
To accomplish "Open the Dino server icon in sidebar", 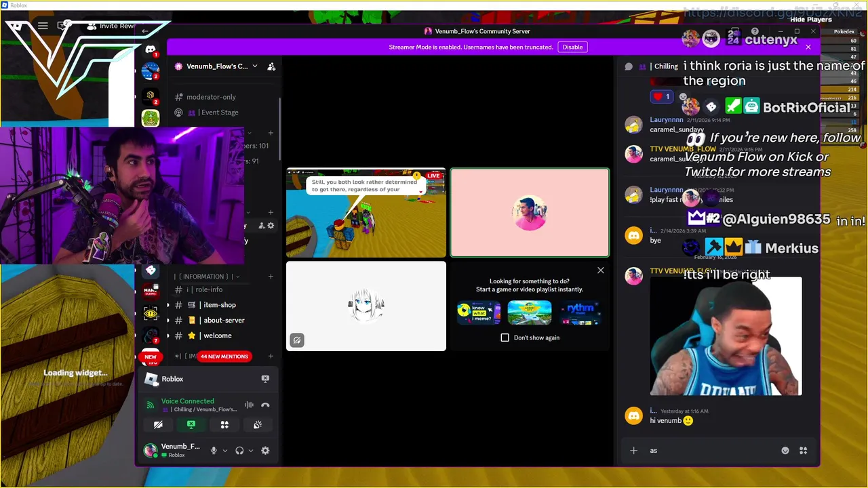I will (x=151, y=118).
